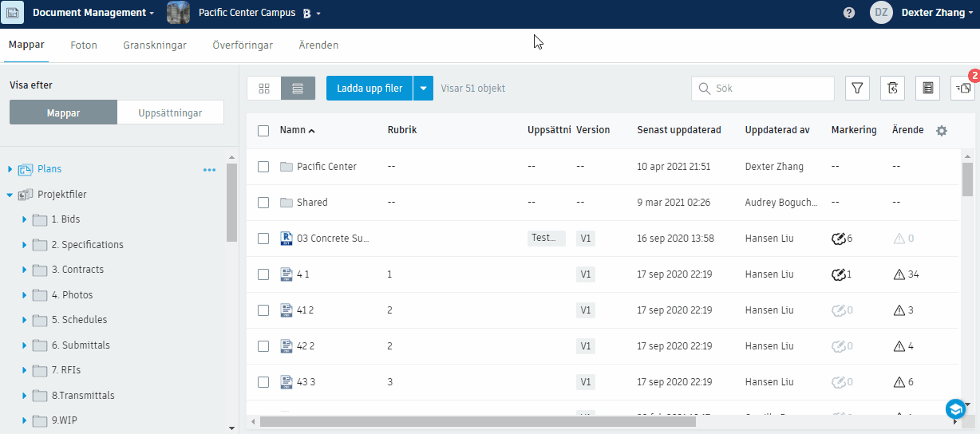Click the Shared folder icon
Screen dimensions: 980x434
coord(287,203)
